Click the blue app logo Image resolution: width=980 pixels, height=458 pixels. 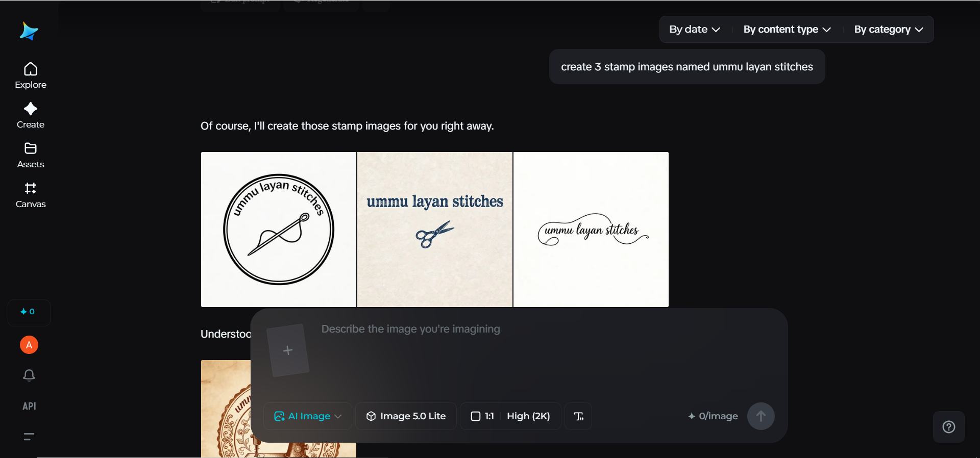pyautogui.click(x=29, y=31)
